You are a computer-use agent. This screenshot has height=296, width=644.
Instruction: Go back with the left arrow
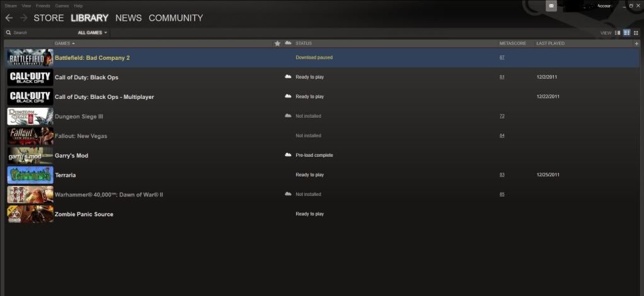coord(9,18)
